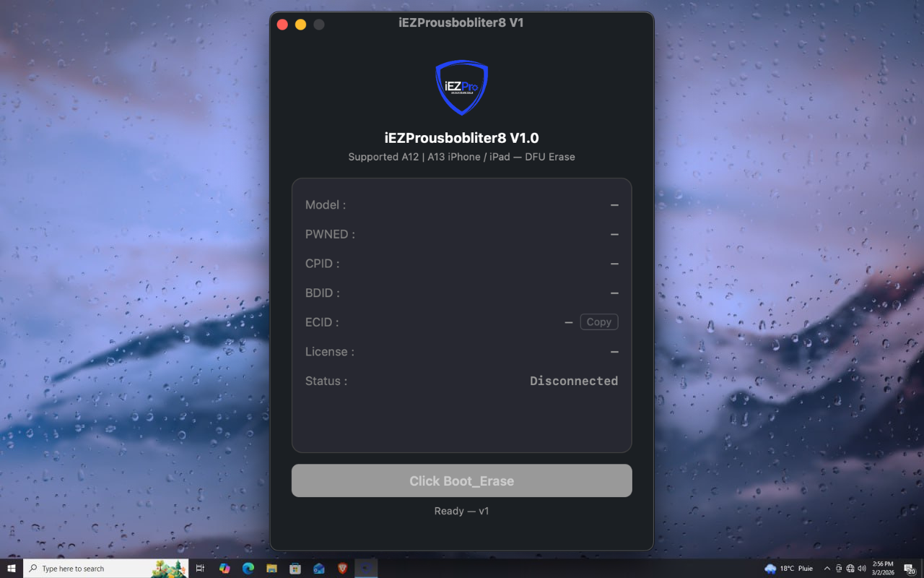924x578 pixels.
Task: Click the Type here to search box
Action: pos(106,569)
